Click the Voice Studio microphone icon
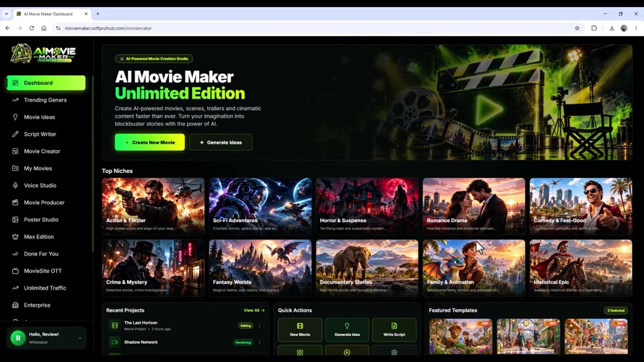 point(15,186)
